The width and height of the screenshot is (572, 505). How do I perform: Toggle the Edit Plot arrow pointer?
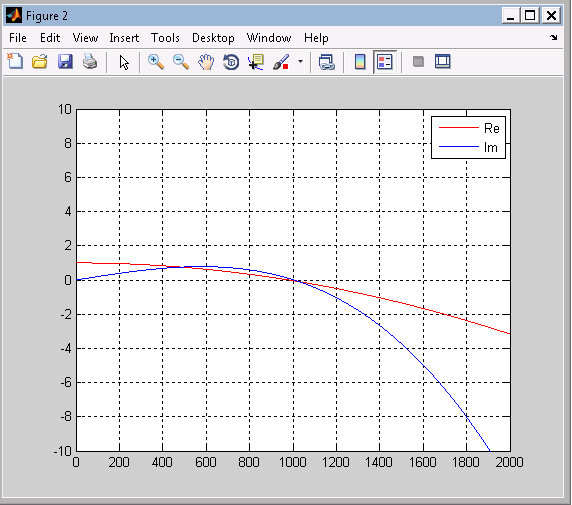124,62
